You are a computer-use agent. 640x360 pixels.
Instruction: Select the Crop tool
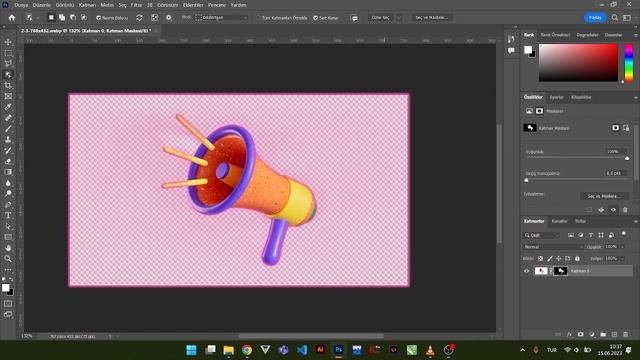8,85
